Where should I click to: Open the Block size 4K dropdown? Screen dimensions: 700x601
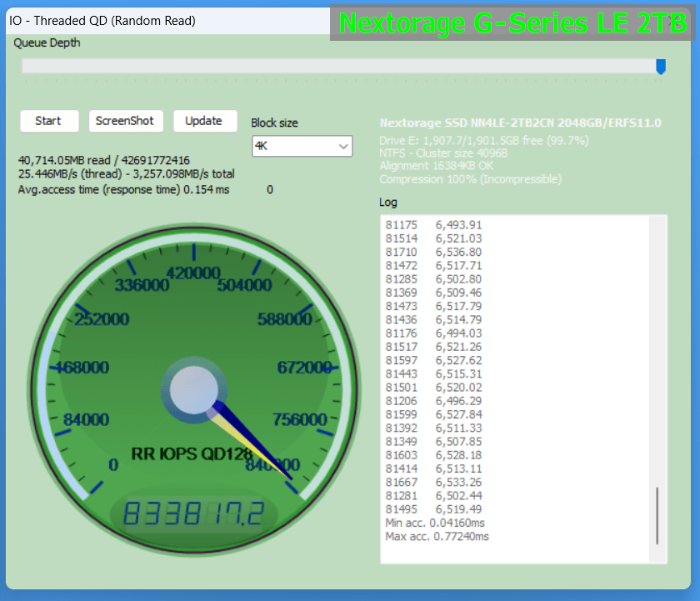(x=302, y=146)
